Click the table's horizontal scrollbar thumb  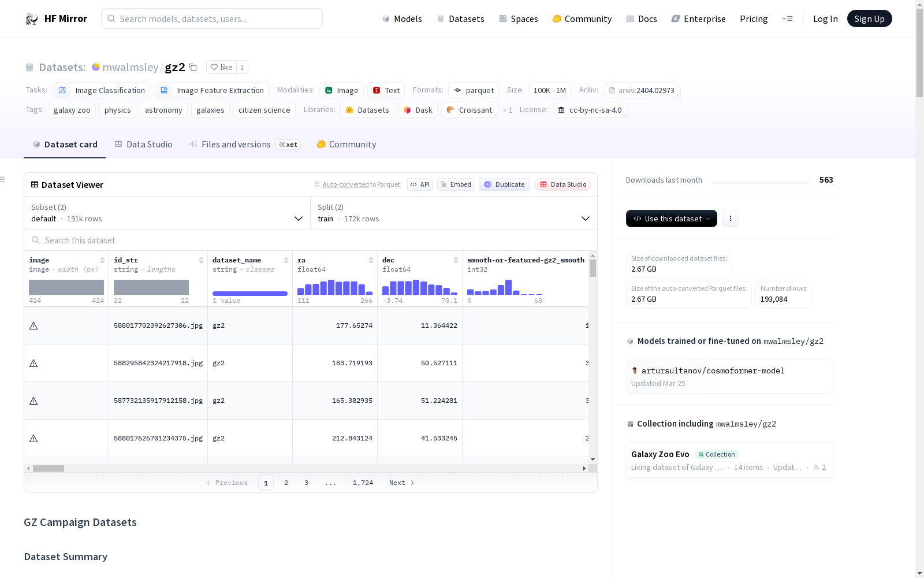point(49,468)
